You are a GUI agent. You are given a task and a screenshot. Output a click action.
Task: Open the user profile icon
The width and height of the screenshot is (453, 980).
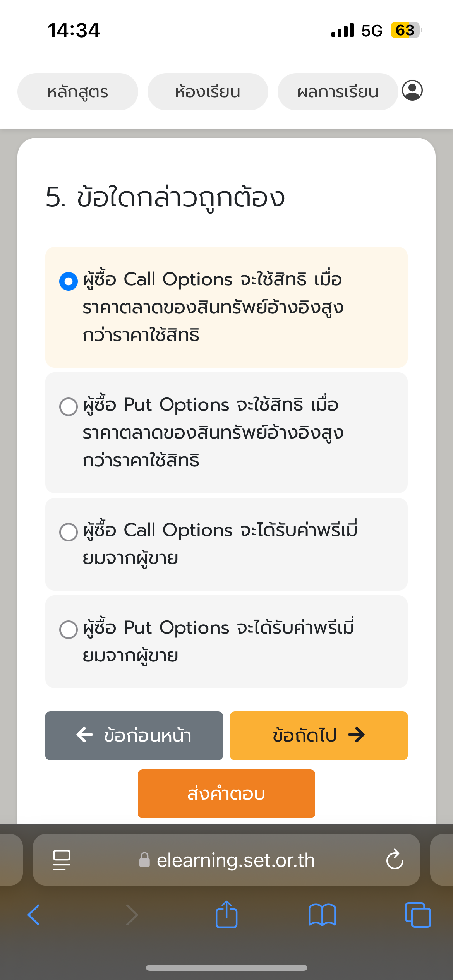[412, 91]
